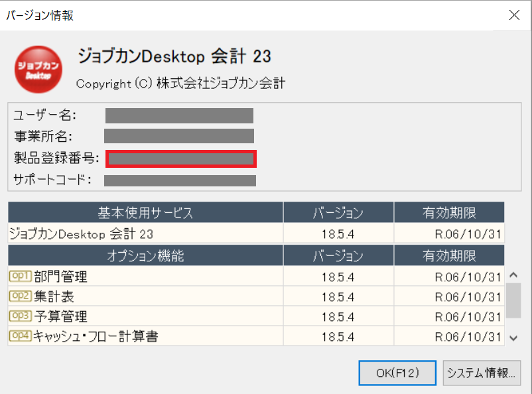Click the red ジョブカン Desktop logo icon
The height and width of the screenshot is (394, 532).
click(x=38, y=70)
